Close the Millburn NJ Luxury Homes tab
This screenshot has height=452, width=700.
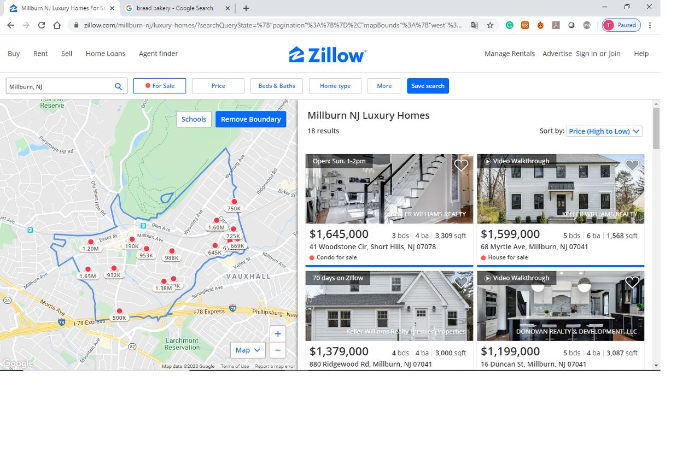click(112, 8)
